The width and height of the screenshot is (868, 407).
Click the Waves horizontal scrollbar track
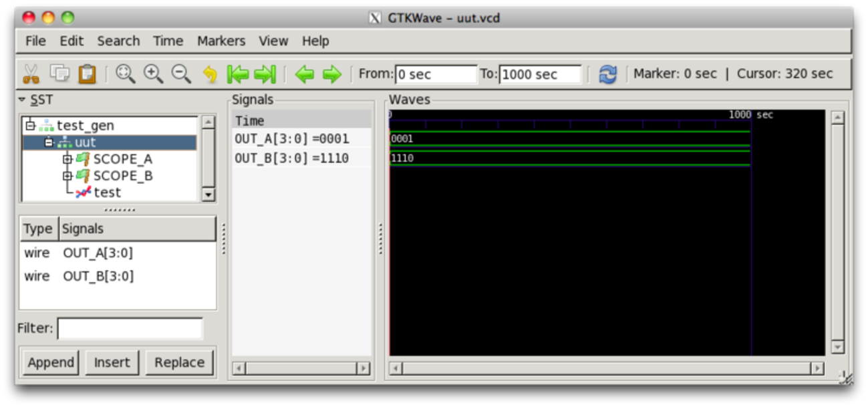(607, 368)
